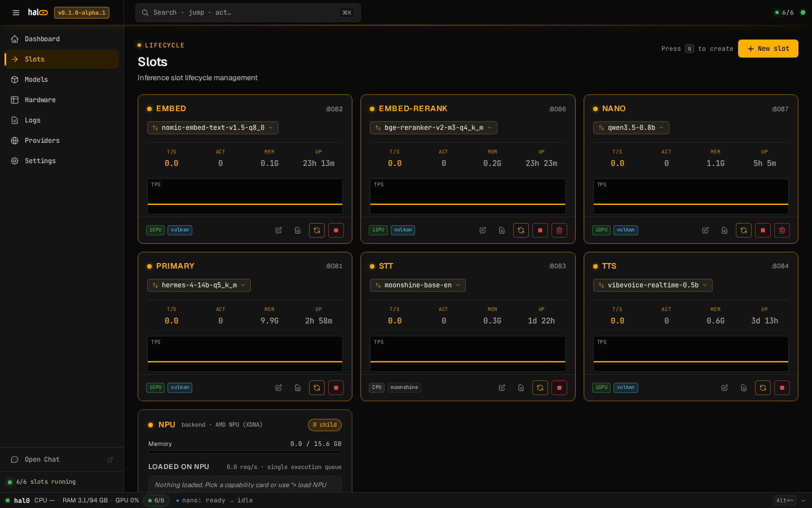
Task: View EMBED-RERANK slot logs
Action: pos(502,230)
